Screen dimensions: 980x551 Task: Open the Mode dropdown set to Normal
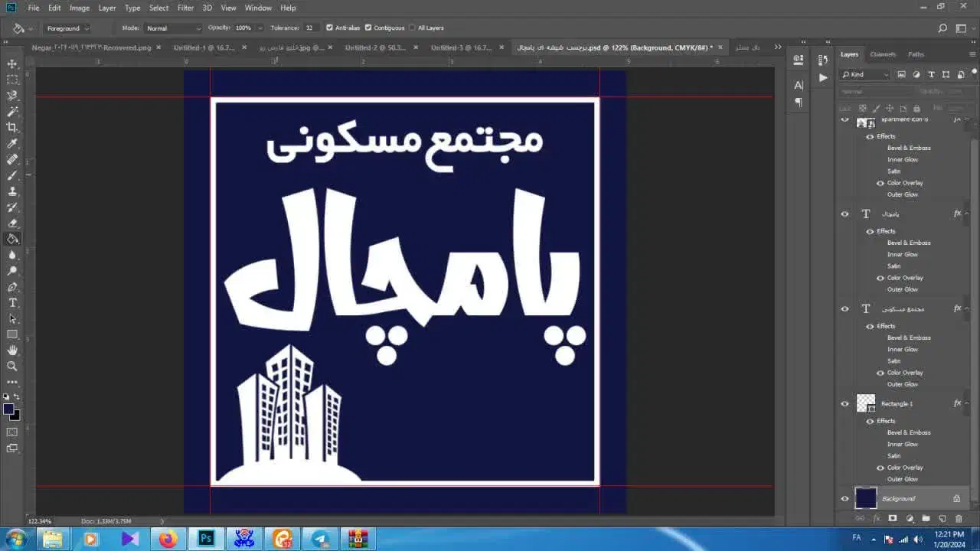173,28
